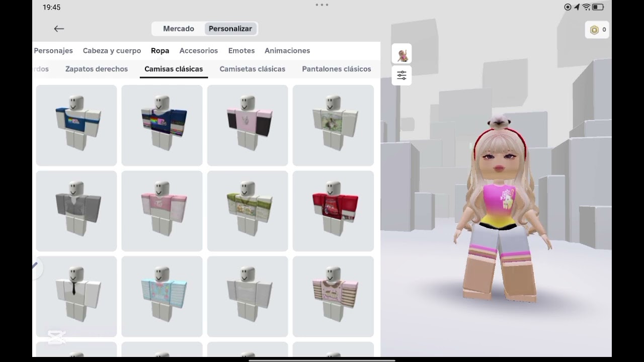The image size is (644, 362).
Task: Tap the Wi-Fi icon in status bar
Action: click(x=586, y=7)
